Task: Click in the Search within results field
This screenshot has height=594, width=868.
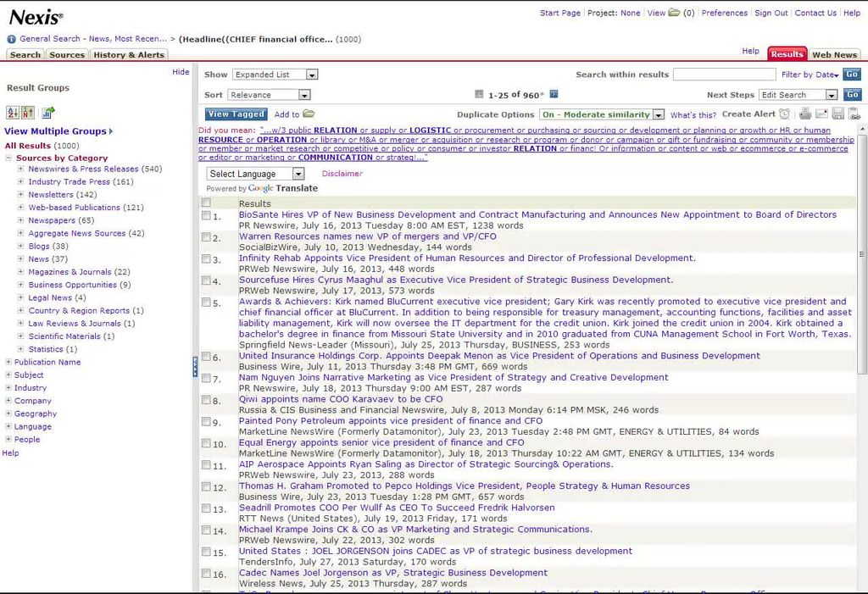Action: [724, 75]
